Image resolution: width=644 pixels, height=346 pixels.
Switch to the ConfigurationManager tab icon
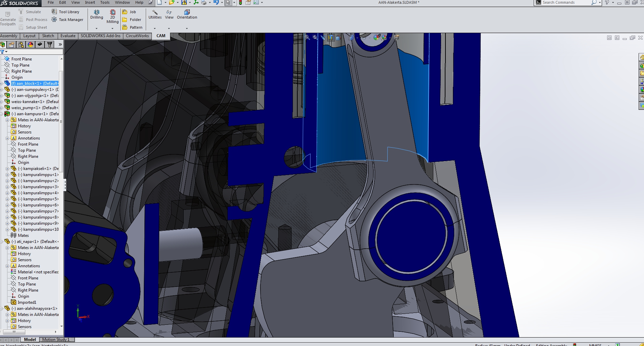(21, 45)
